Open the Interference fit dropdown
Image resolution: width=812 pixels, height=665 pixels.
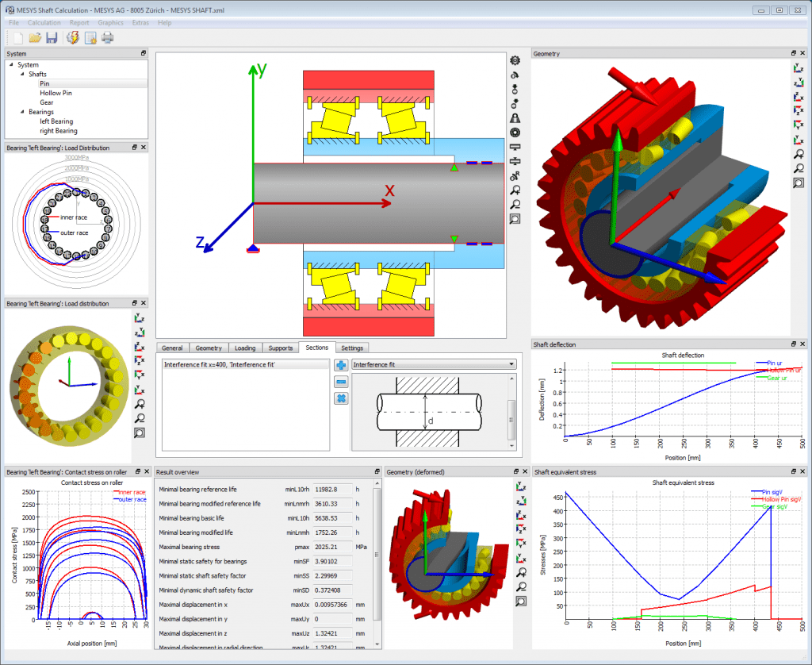tap(433, 364)
